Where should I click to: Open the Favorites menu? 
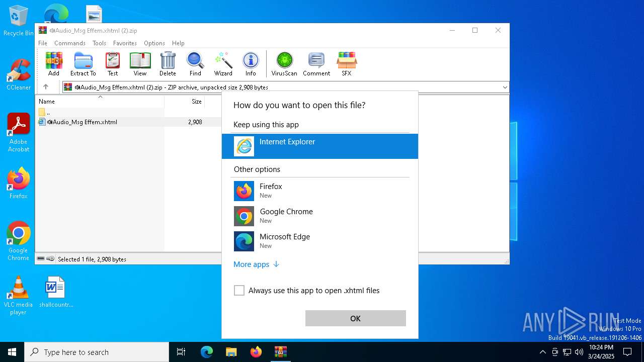pos(125,43)
